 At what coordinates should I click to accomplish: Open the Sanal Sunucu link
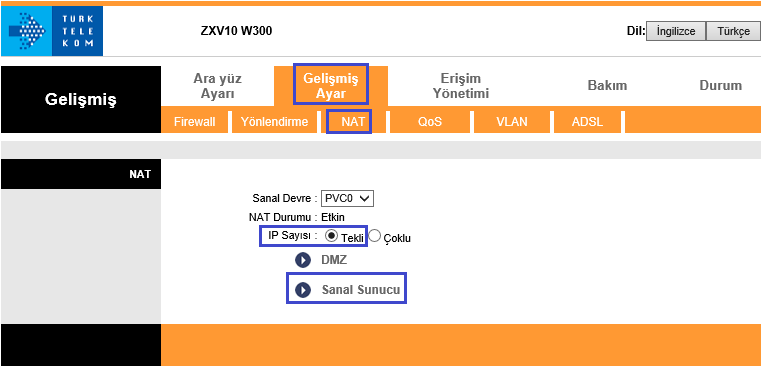point(361,291)
